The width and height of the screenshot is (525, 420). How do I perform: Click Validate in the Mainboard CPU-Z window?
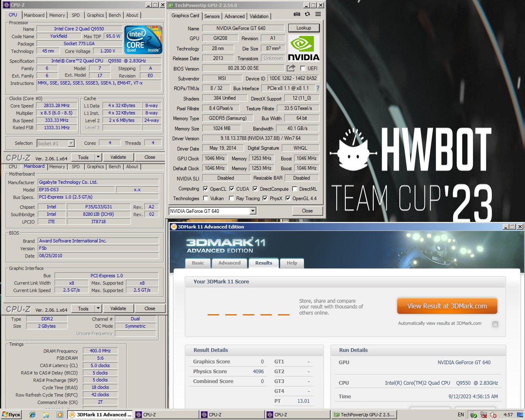click(x=118, y=308)
